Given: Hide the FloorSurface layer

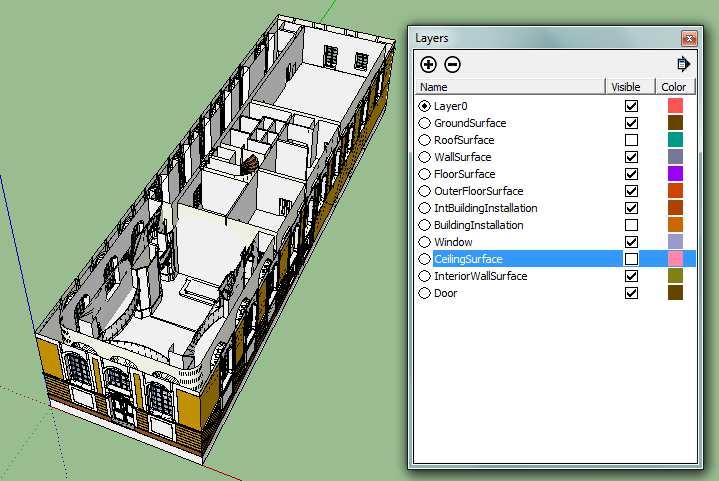Looking at the screenshot, I should [631, 174].
